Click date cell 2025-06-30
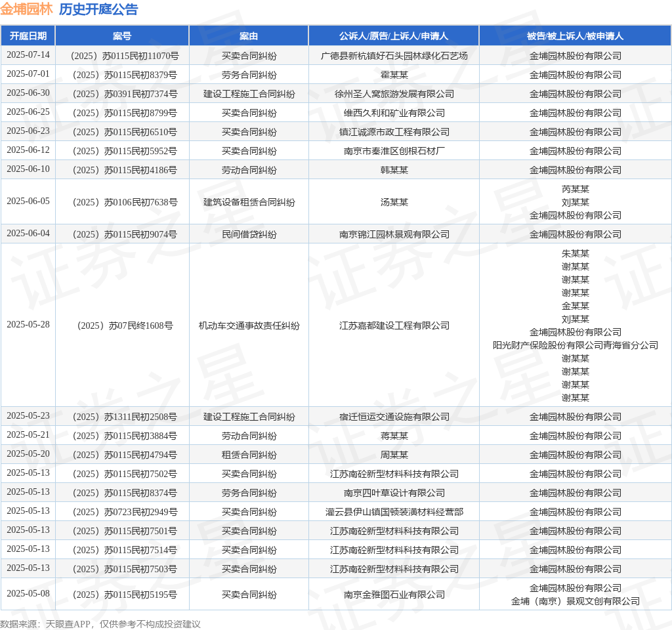Image resolution: width=672 pixels, height=630 pixels. (x=28, y=93)
